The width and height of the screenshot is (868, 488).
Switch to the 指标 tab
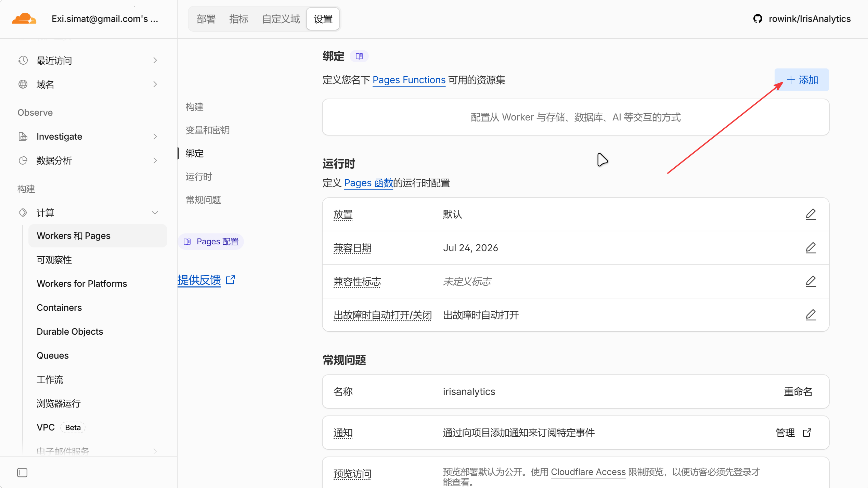pos(239,19)
